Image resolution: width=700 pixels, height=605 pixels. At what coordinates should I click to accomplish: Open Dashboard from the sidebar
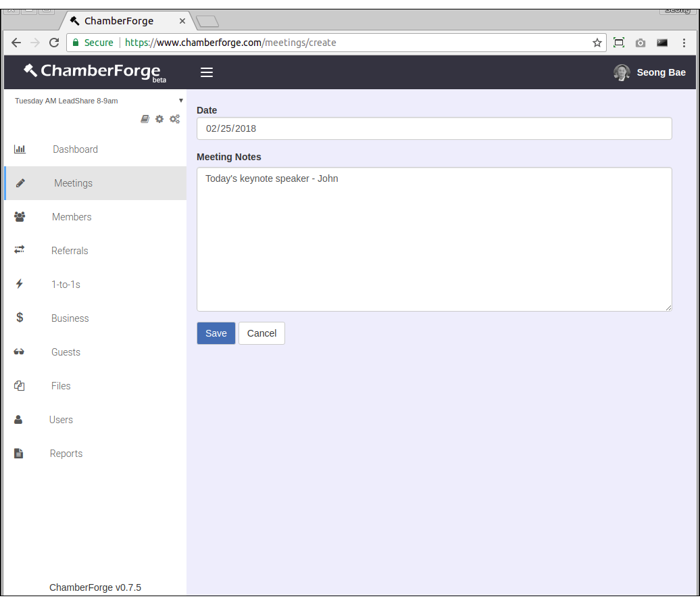(75, 149)
